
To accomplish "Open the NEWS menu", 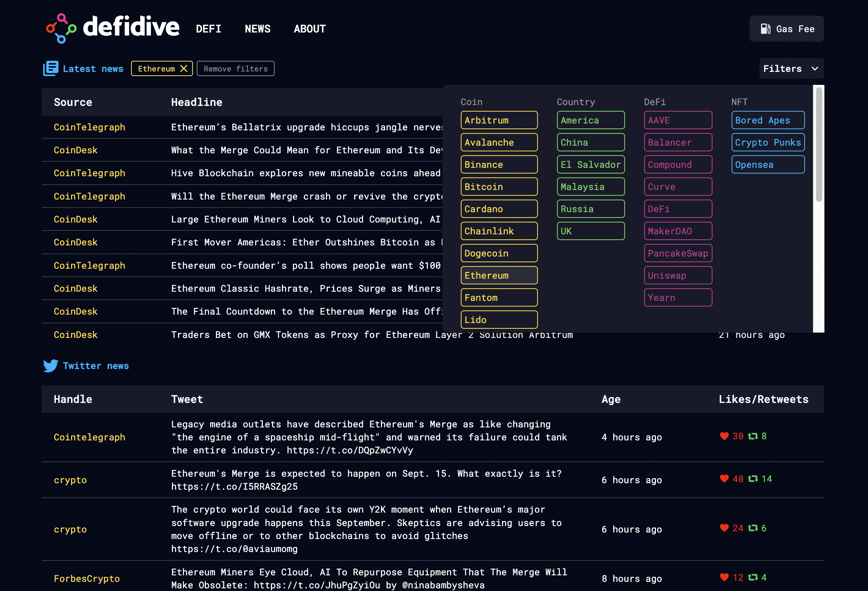I will coord(257,29).
